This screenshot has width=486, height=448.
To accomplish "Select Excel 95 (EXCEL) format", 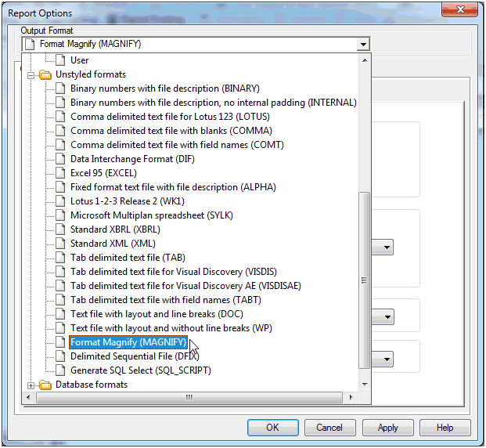I will coord(103,173).
